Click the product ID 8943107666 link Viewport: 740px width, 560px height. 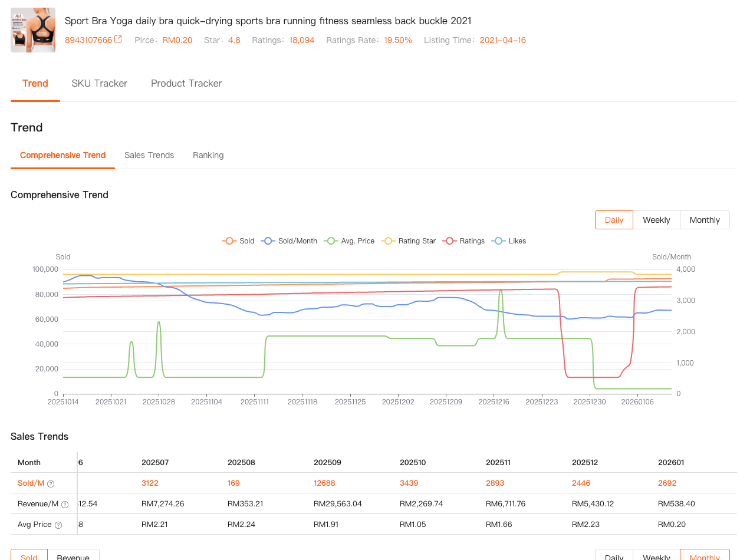pyautogui.click(x=88, y=40)
